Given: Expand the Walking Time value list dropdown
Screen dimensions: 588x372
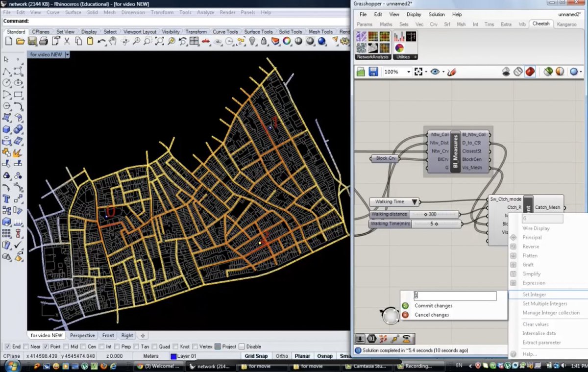Looking at the screenshot, I should point(415,201).
